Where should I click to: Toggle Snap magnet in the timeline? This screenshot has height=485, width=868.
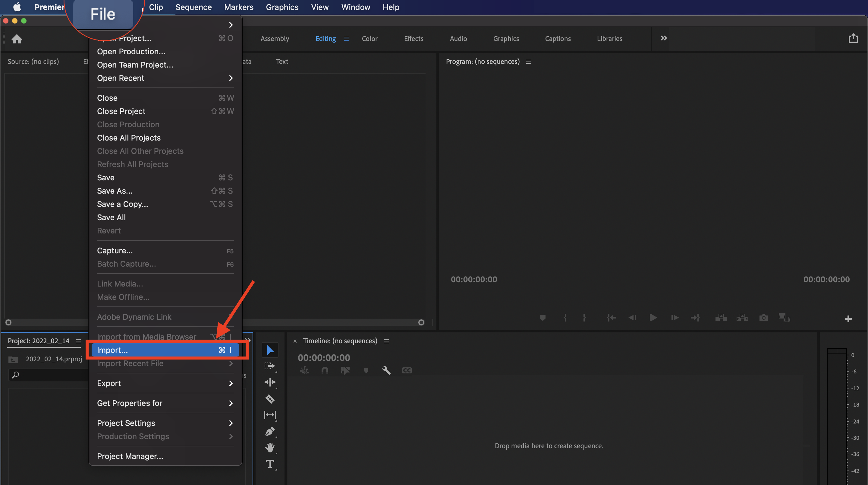click(325, 370)
